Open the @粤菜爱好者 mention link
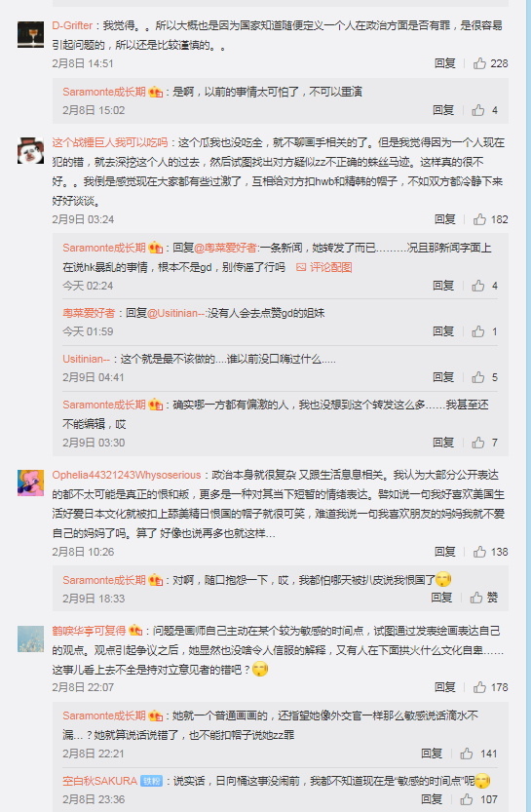 [225, 248]
